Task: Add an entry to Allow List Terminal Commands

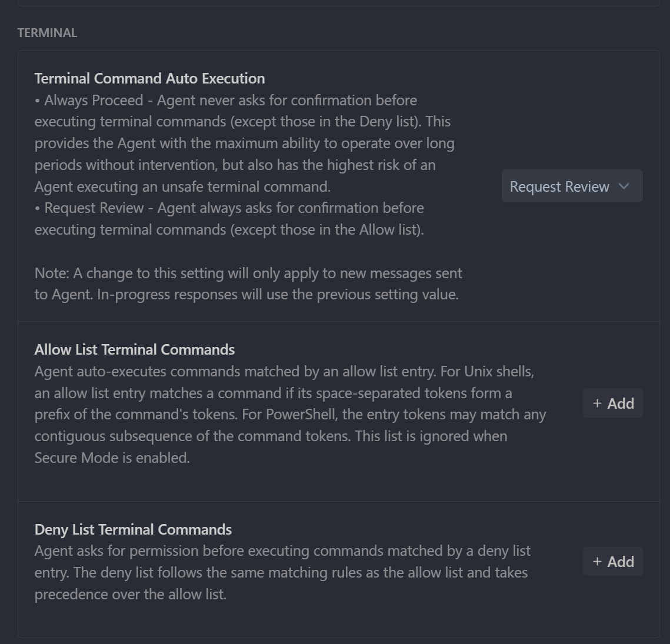Action: pyautogui.click(x=612, y=403)
